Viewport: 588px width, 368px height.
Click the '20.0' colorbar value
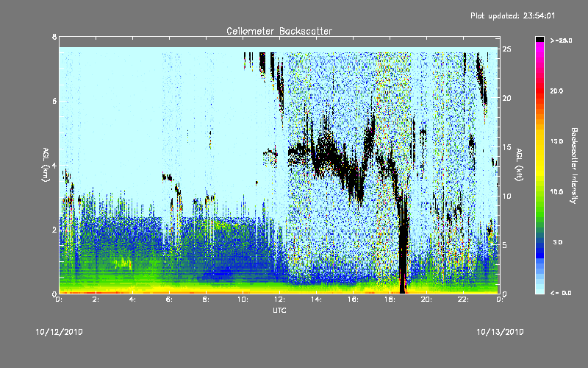pyautogui.click(x=556, y=91)
